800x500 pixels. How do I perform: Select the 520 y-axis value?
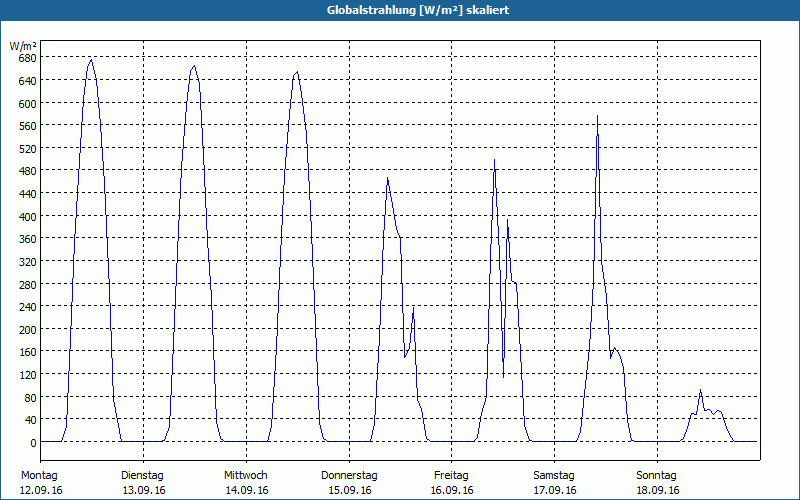click(27, 148)
